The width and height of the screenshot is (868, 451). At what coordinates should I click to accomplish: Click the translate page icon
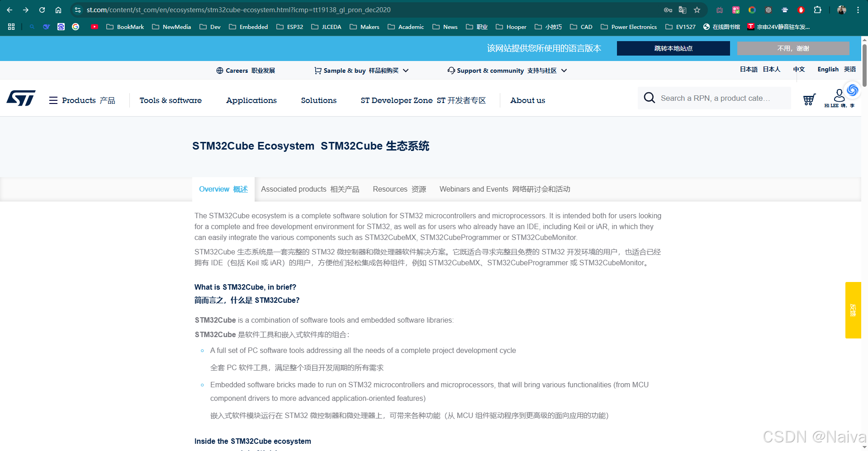tap(683, 10)
